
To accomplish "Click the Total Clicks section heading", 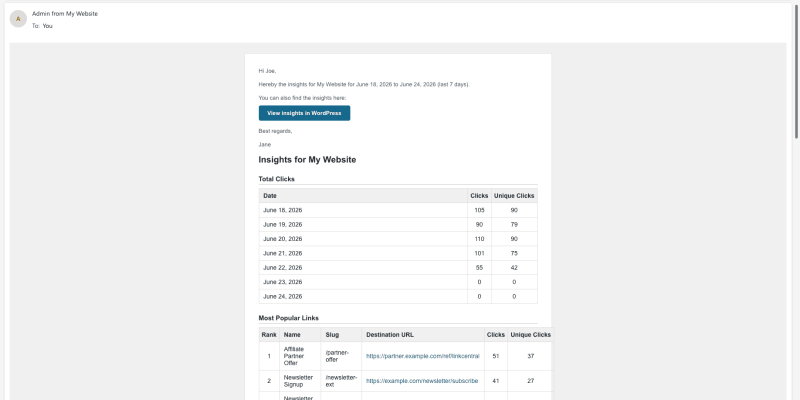I will click(x=277, y=179).
